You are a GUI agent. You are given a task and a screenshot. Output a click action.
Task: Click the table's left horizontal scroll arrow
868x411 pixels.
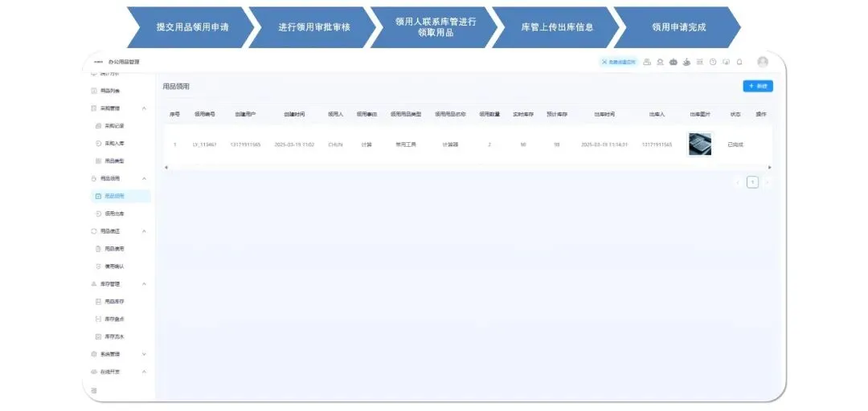(x=166, y=167)
